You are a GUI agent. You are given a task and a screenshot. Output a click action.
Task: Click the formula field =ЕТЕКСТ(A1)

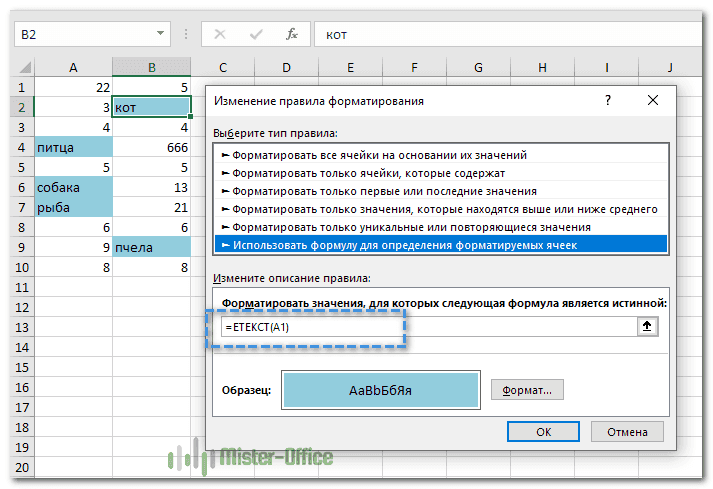point(429,327)
